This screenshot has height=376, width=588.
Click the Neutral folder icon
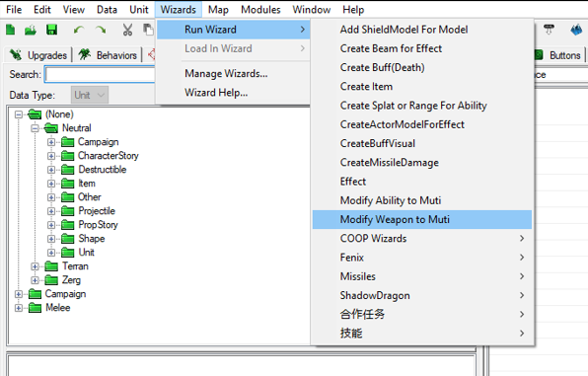coord(51,128)
